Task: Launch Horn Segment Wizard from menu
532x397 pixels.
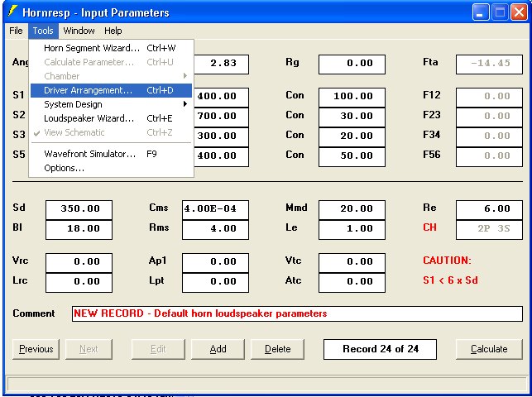Action: 112,48
